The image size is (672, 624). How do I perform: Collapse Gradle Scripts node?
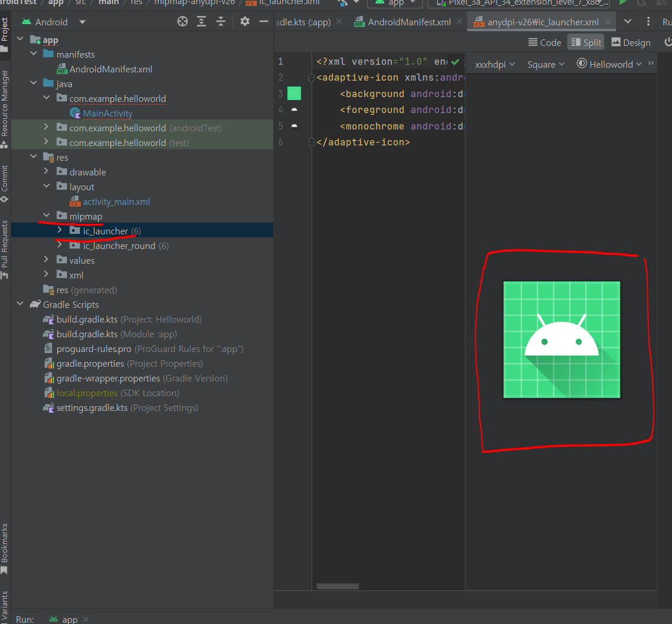coord(19,304)
